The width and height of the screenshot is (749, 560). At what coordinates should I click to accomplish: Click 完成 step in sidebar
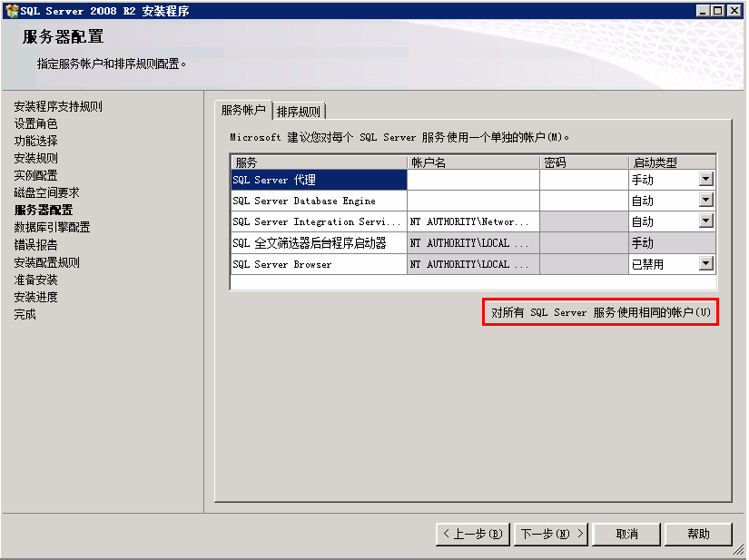25,314
